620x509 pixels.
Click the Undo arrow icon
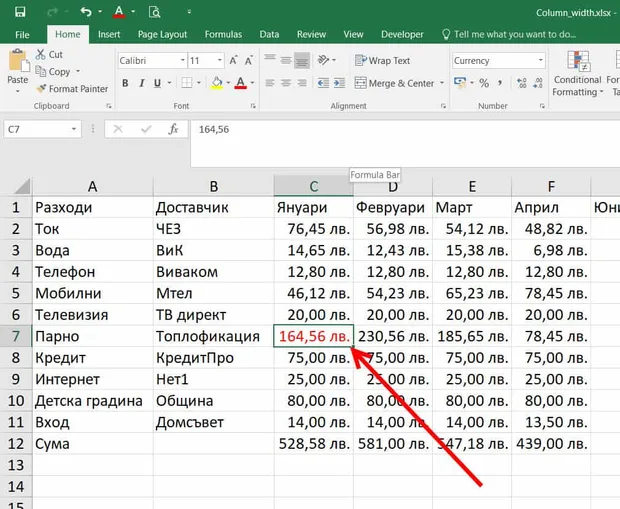(86, 12)
